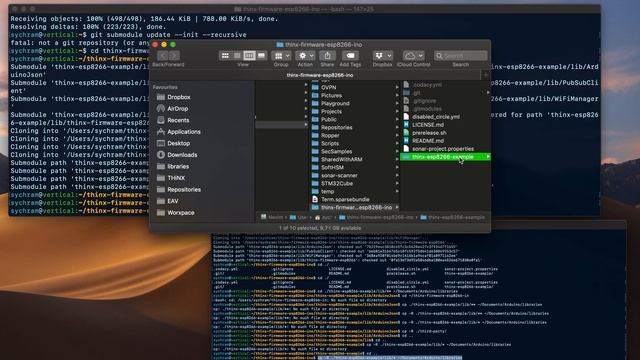Switch Finder to list view
The image size is (640, 360).
click(237, 56)
